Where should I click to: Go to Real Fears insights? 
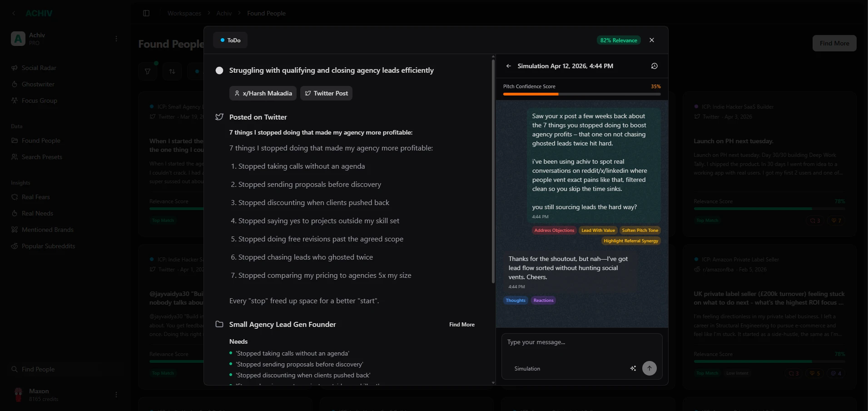(x=35, y=197)
